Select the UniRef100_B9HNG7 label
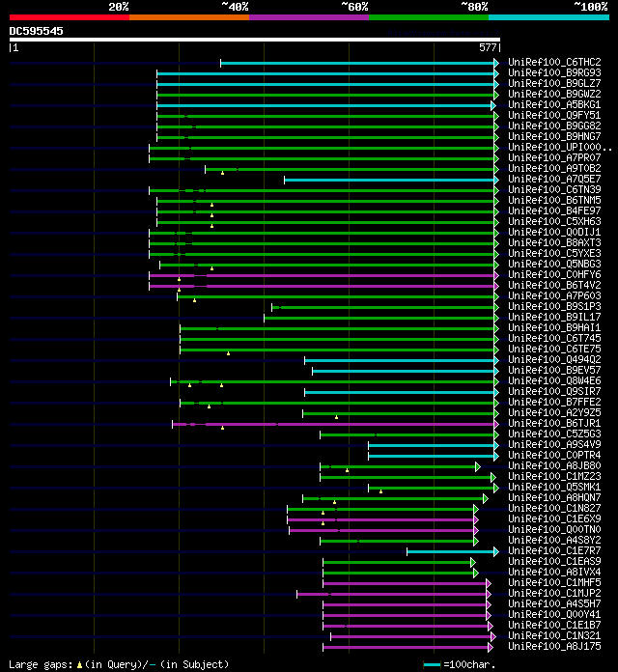This screenshot has width=618, height=672. point(554,136)
